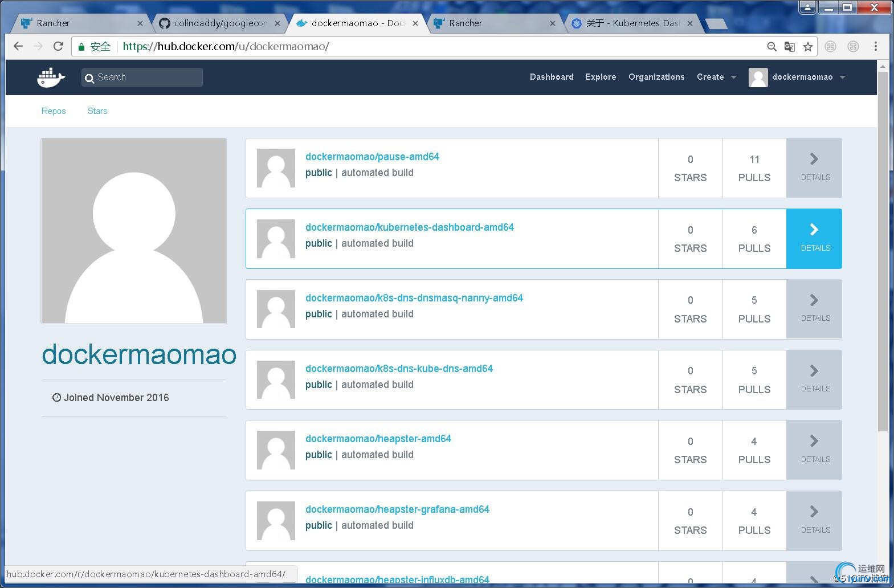This screenshot has height=588, width=894.
Task: Click the browser address bar URL
Action: (x=226, y=47)
